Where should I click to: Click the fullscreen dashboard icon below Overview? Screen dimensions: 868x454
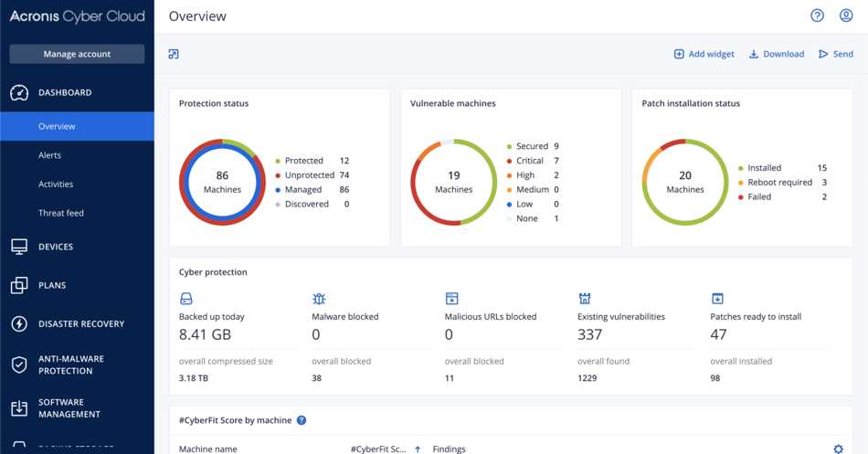click(x=174, y=54)
